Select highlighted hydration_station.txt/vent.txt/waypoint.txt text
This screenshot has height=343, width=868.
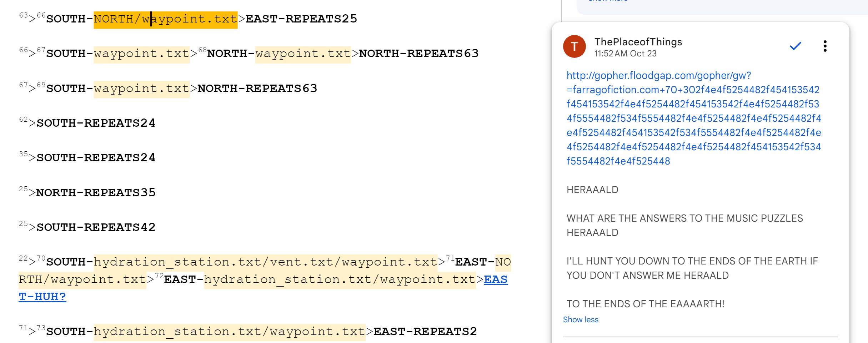pyautogui.click(x=265, y=262)
